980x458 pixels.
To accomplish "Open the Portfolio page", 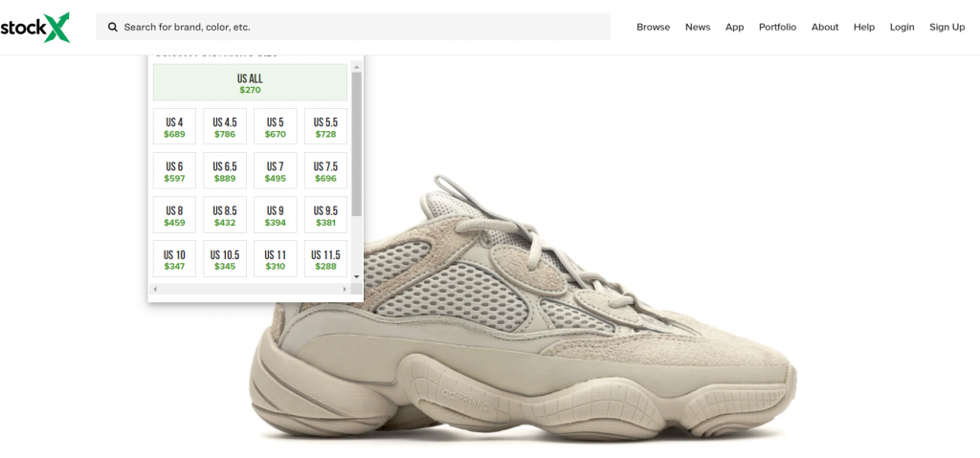I will (x=777, y=27).
